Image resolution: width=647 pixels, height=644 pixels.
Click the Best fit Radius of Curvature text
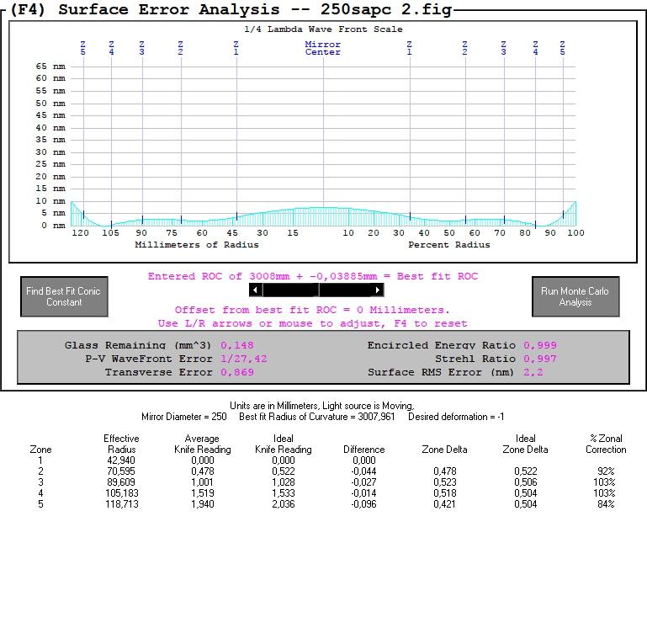(x=317, y=417)
